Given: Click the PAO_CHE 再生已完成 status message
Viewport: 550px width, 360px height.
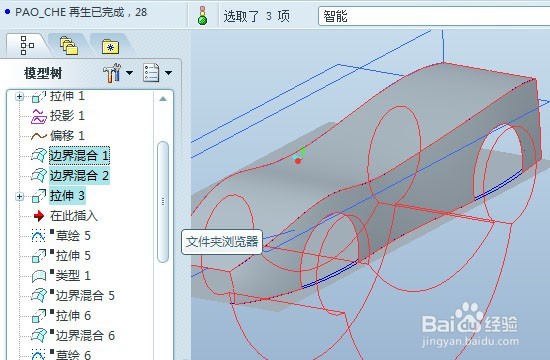Looking at the screenshot, I should (x=81, y=12).
